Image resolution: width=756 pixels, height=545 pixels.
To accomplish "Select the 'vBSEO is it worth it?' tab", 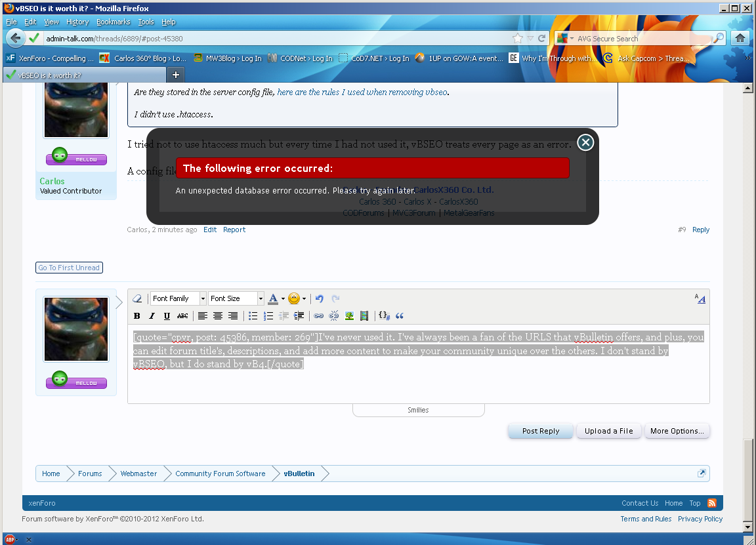I will 85,75.
